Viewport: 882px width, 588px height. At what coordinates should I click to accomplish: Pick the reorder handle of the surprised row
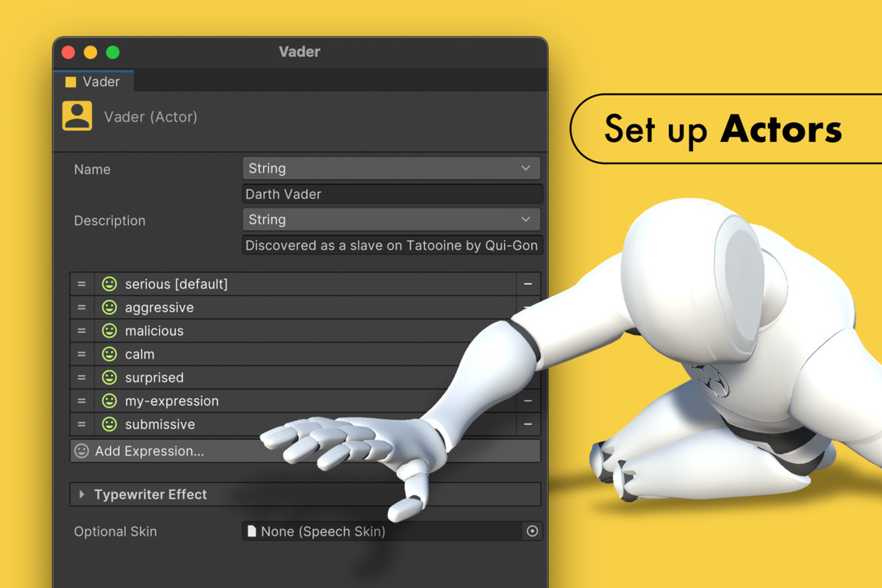coord(82,378)
